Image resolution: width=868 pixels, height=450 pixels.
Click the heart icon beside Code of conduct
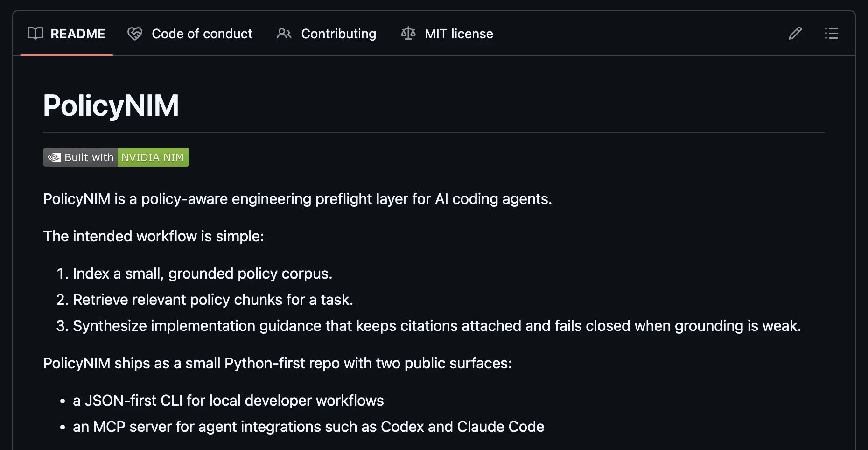pyautogui.click(x=135, y=34)
